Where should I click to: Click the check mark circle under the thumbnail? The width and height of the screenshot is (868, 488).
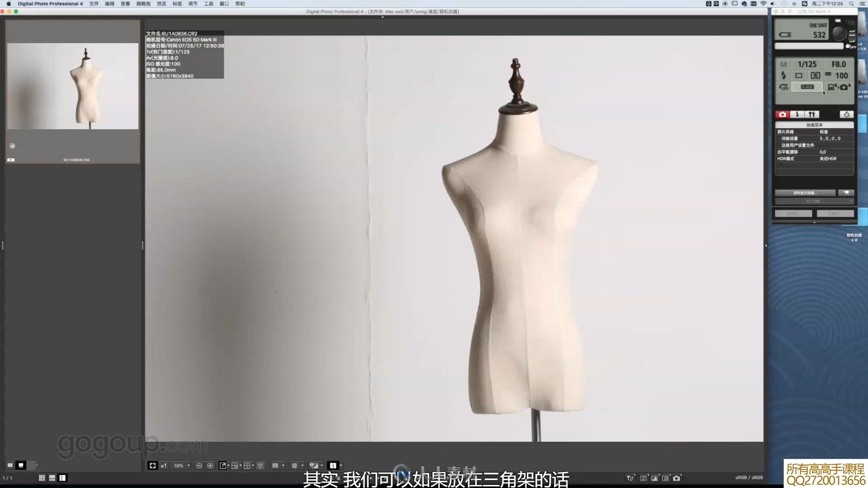coord(12,146)
